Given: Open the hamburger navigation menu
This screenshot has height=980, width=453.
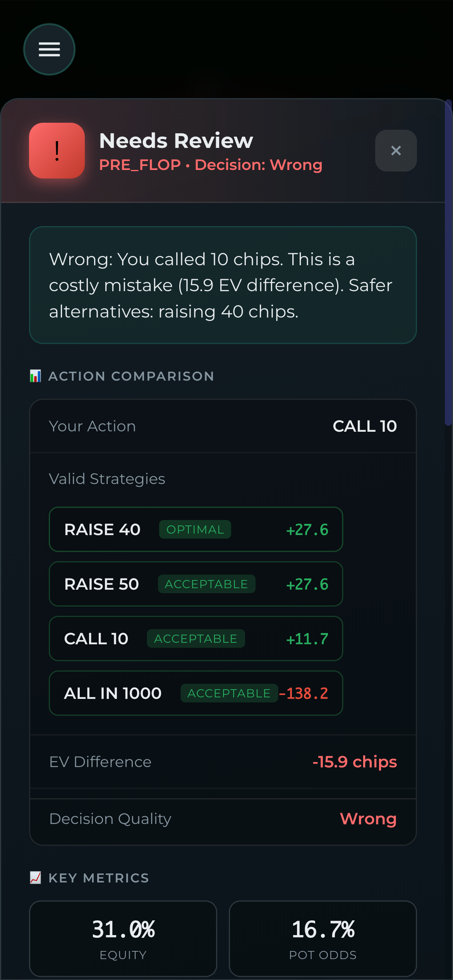Looking at the screenshot, I should 49,49.
